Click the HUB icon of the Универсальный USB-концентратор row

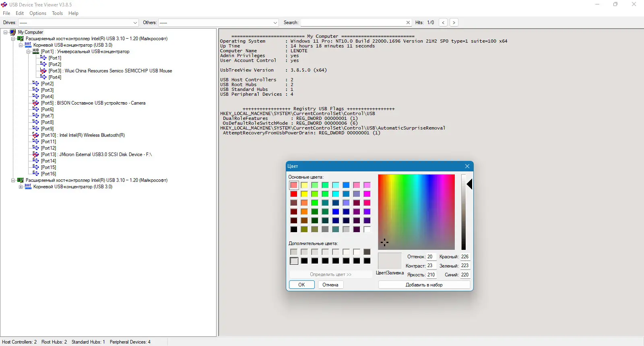36,51
